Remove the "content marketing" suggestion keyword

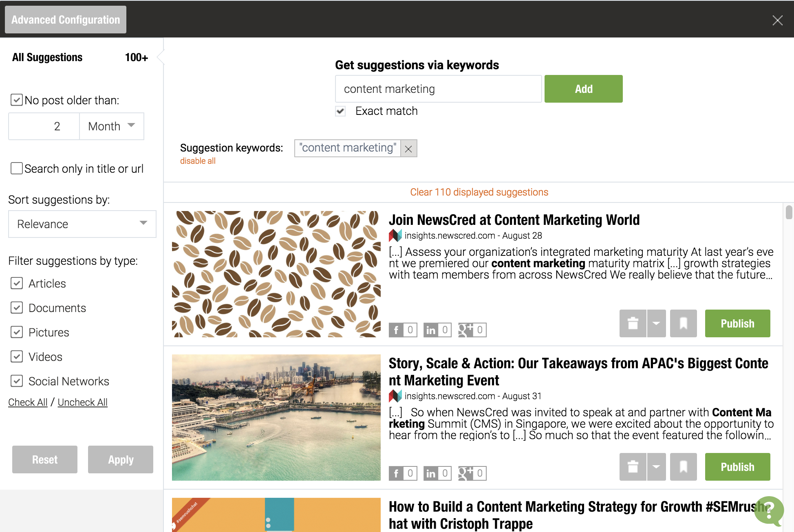[408, 149]
